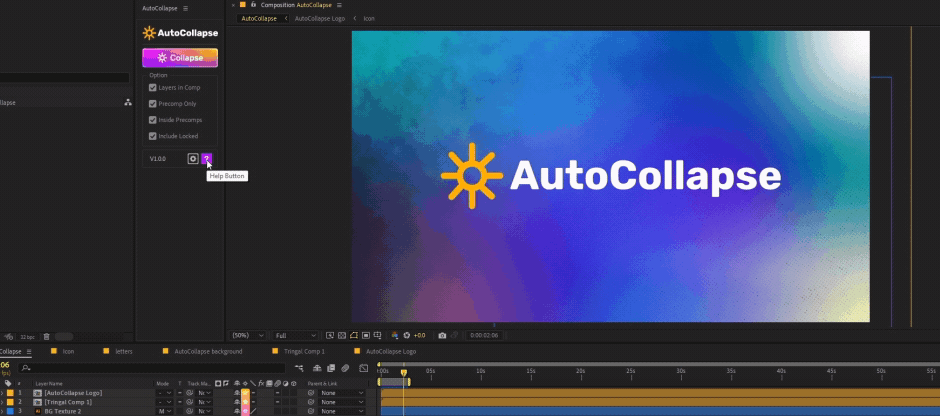This screenshot has width=940, height=416.
Task: Click the viewer timecode 0:00:02:06
Action: click(x=484, y=336)
